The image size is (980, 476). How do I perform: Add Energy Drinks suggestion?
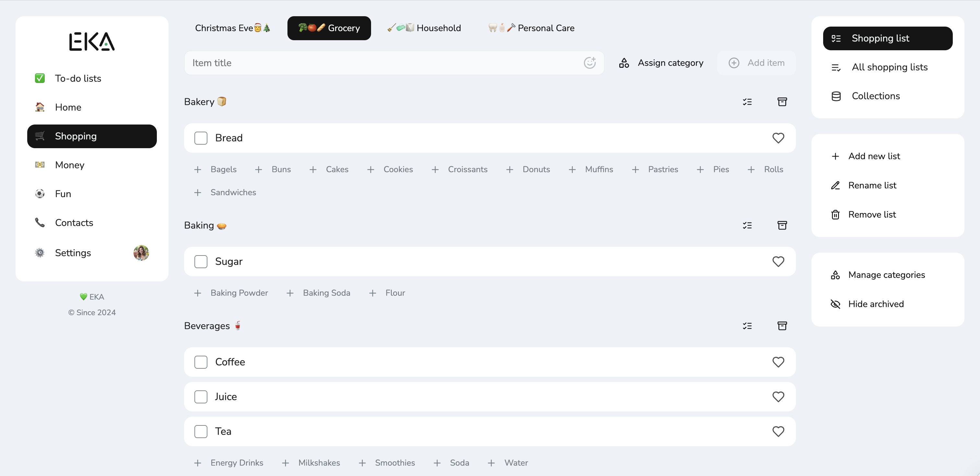pyautogui.click(x=229, y=463)
